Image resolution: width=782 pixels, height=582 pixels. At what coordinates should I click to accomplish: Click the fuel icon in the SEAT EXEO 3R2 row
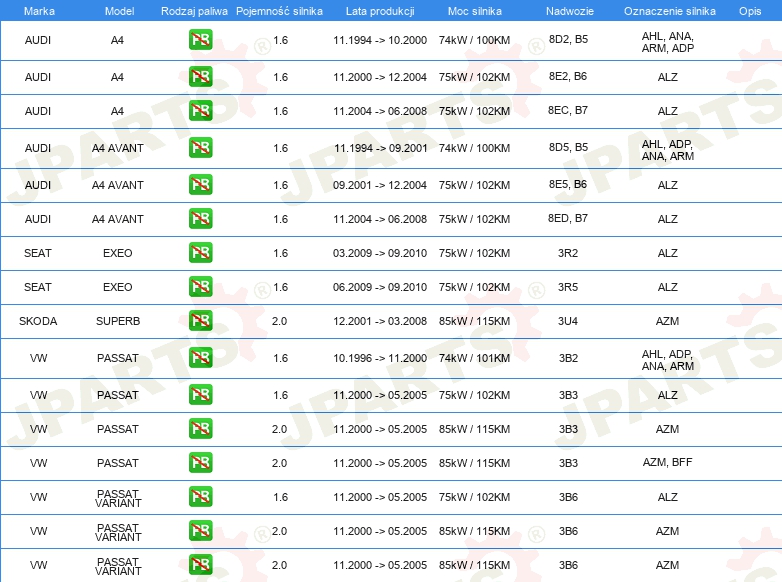(x=200, y=252)
